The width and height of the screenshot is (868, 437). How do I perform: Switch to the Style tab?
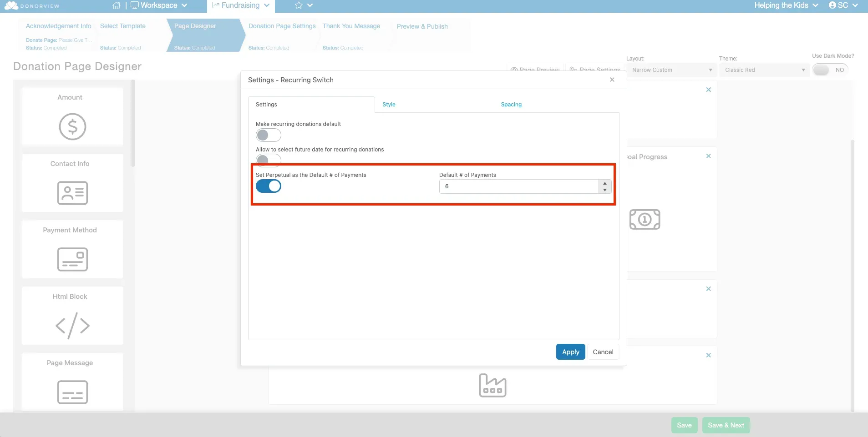click(389, 105)
